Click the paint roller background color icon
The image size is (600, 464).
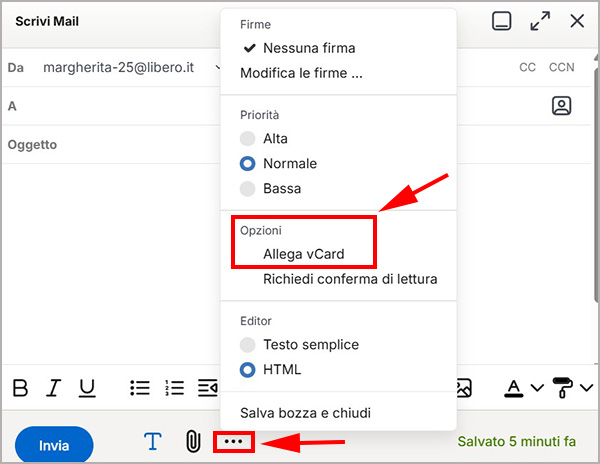[562, 388]
